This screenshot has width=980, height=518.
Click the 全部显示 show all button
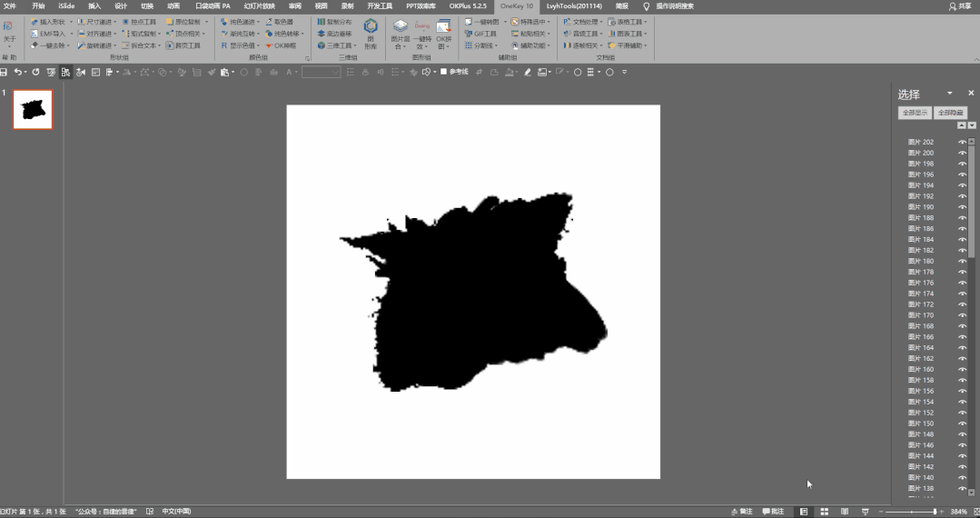(915, 113)
